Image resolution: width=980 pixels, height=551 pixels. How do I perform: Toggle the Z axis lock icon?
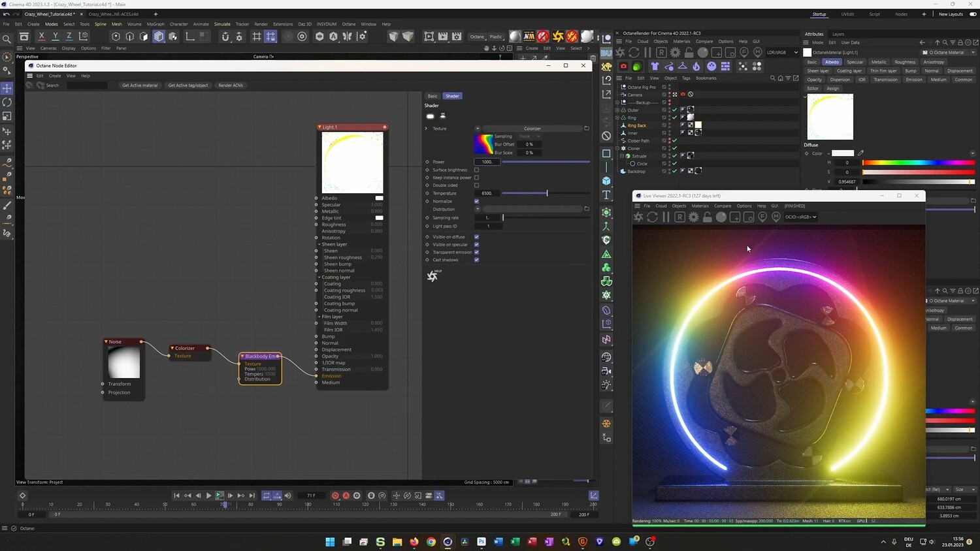[69, 37]
